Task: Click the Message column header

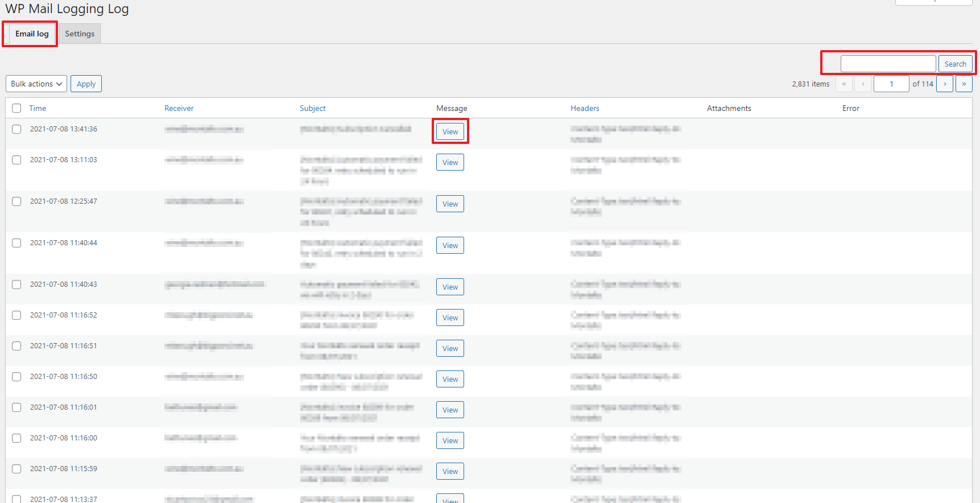Action: click(452, 108)
